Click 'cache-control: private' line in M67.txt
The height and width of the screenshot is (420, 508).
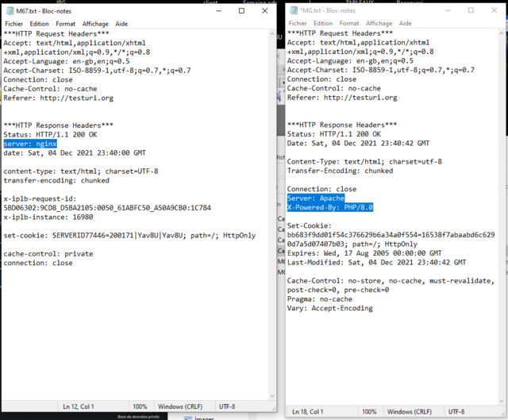[48, 254]
